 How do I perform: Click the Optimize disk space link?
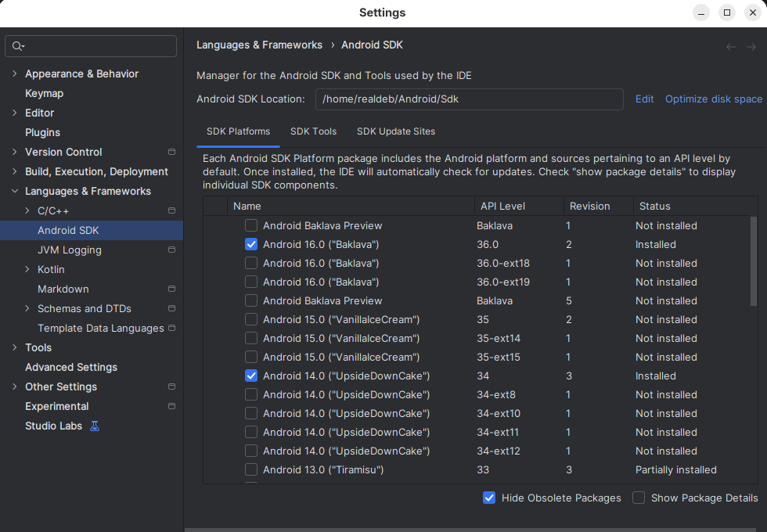click(x=714, y=99)
